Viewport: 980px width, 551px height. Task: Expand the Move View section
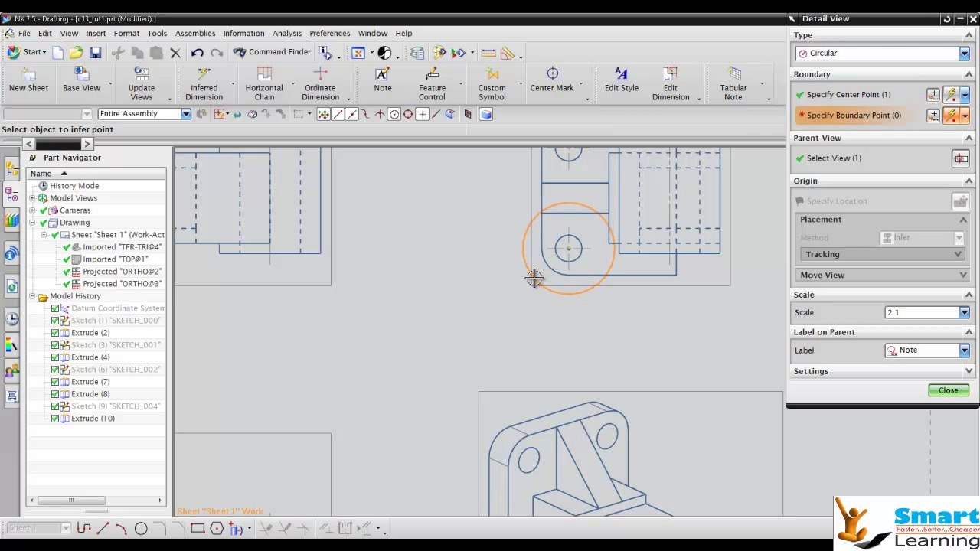click(882, 275)
